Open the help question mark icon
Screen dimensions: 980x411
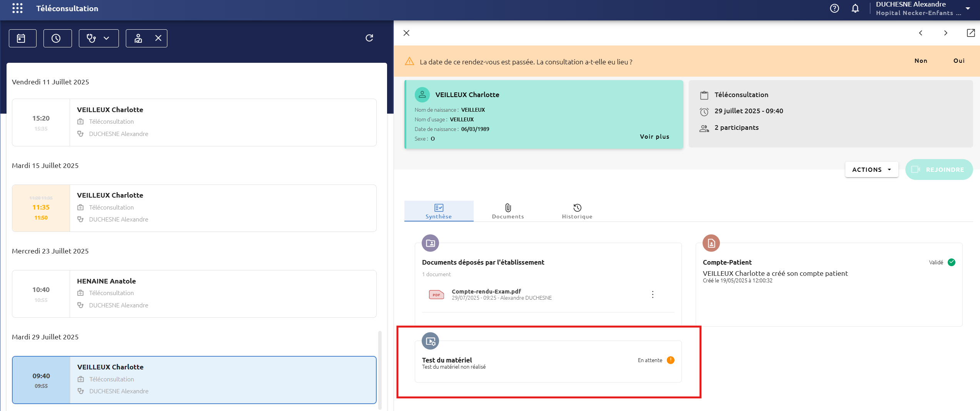834,8
